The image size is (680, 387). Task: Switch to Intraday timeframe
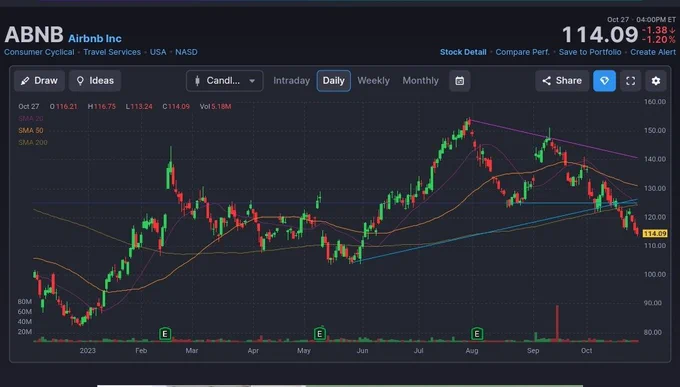(x=291, y=81)
